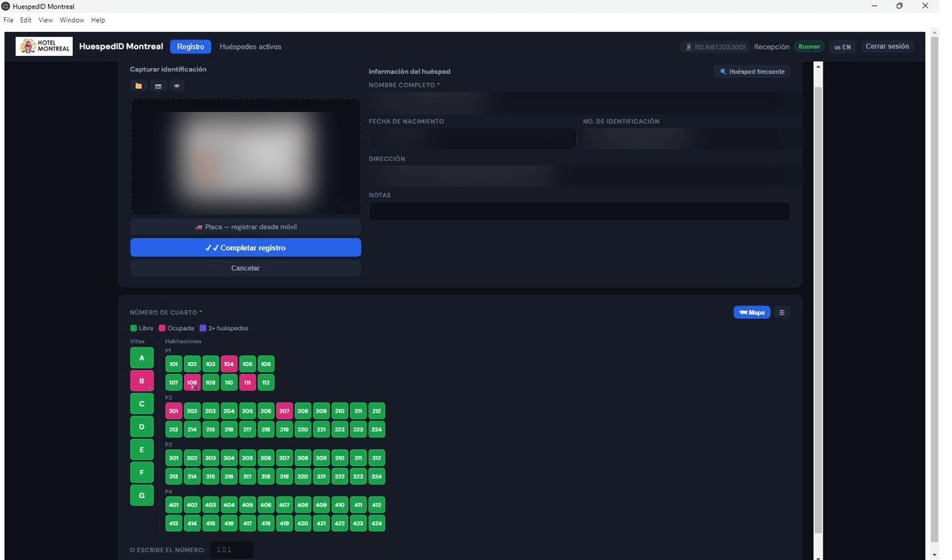Click the Nombre completo field
Screen dimensions: 952x560
(x=579, y=102)
